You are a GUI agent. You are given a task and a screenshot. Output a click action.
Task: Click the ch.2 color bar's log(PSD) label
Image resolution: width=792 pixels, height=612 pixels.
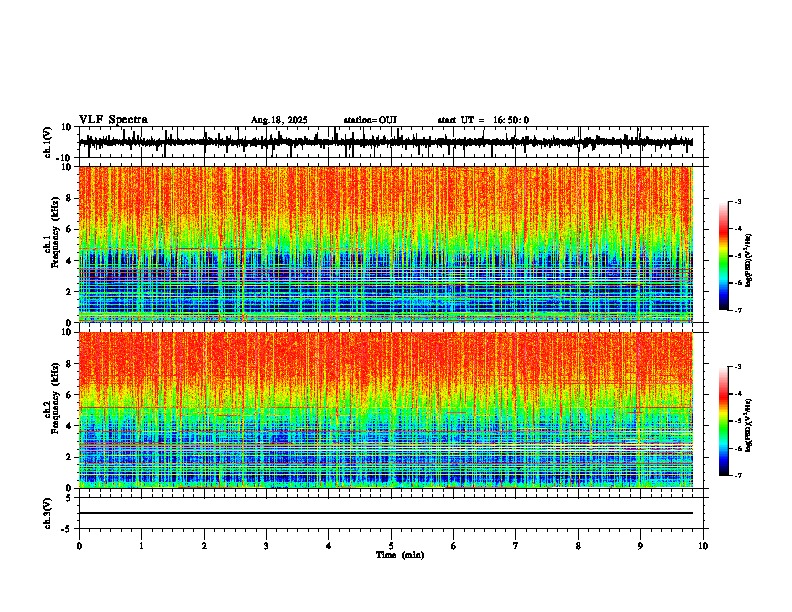click(749, 426)
